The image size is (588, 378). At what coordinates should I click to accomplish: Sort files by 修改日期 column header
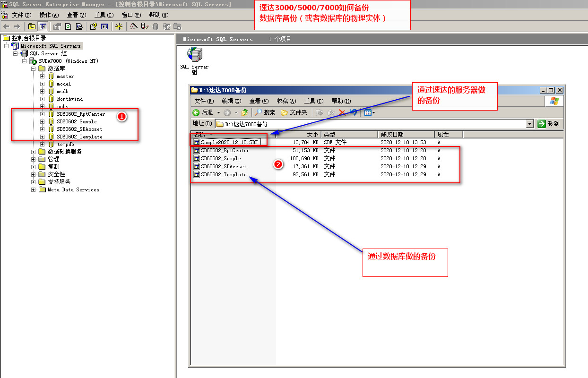click(406, 135)
